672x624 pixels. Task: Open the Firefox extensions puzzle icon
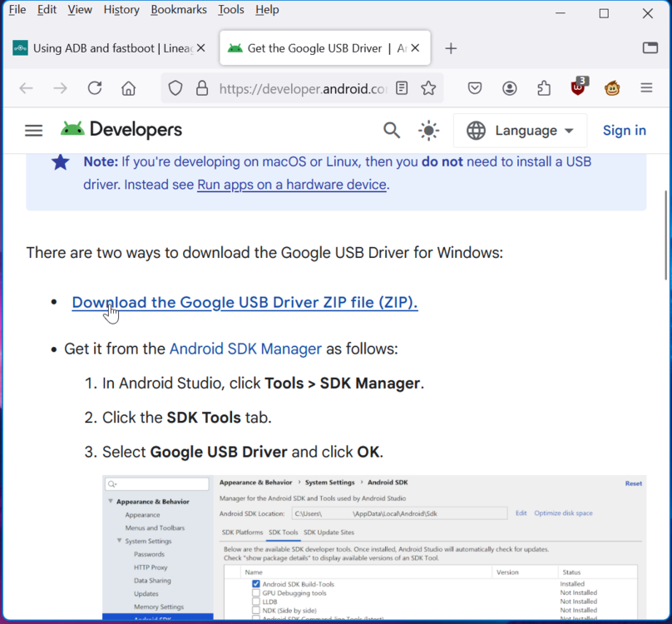543,87
